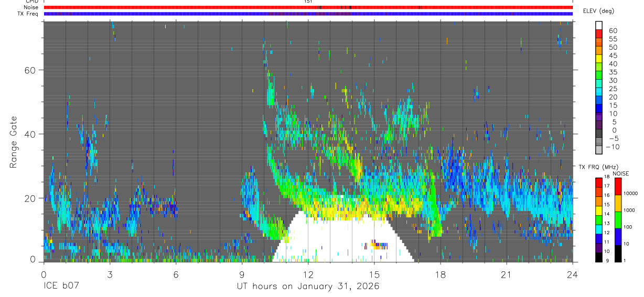Click the 40 tick on Range Gate axis
The height and width of the screenshot is (297, 644).
click(x=30, y=134)
